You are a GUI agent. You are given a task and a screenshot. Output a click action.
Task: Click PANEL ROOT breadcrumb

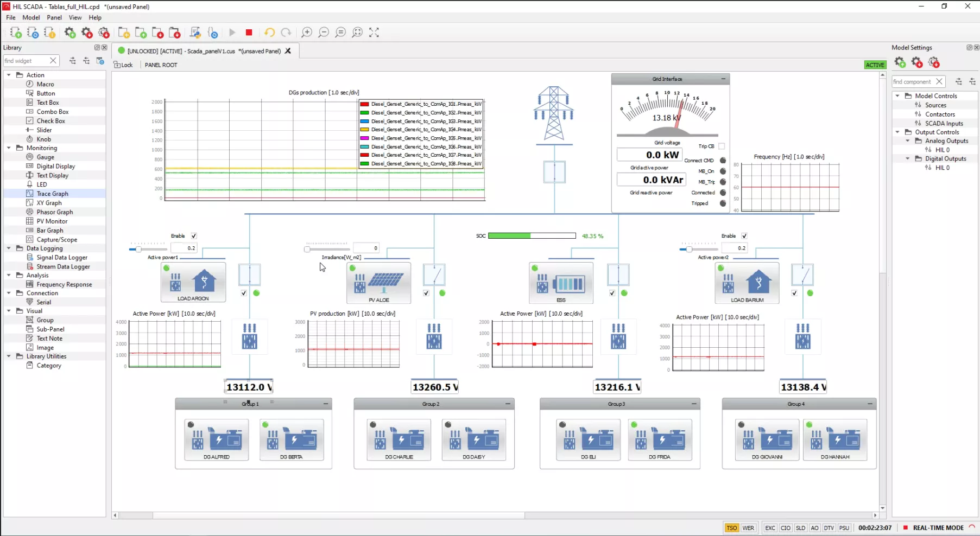[x=161, y=65]
